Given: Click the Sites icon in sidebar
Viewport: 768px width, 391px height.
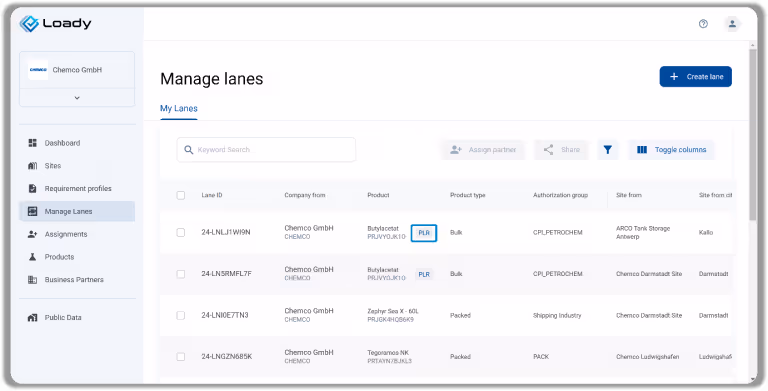Looking at the screenshot, I should coord(33,166).
